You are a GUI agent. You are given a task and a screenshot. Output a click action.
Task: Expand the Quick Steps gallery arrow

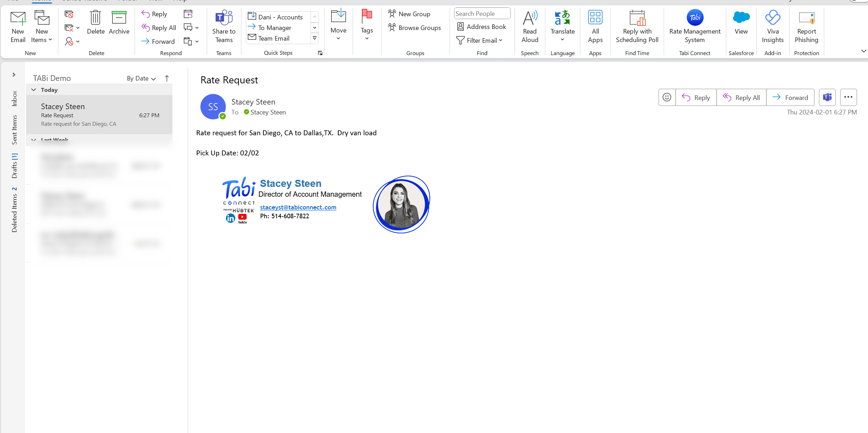point(315,38)
